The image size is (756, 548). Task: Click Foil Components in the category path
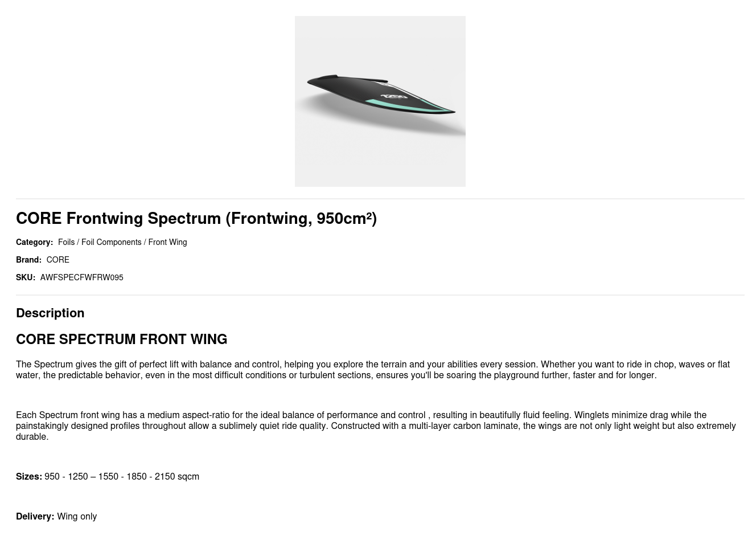point(111,242)
